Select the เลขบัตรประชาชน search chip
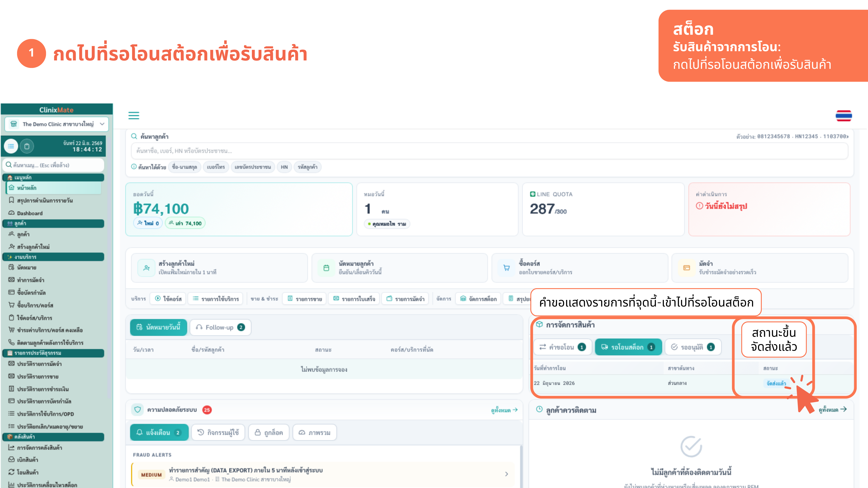The width and height of the screenshot is (868, 488). click(252, 167)
